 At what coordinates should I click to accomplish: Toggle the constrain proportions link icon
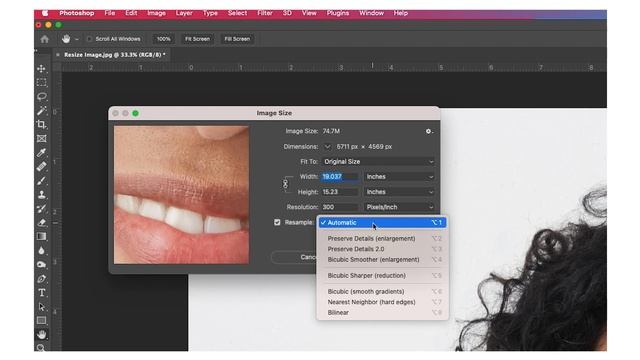click(x=285, y=184)
